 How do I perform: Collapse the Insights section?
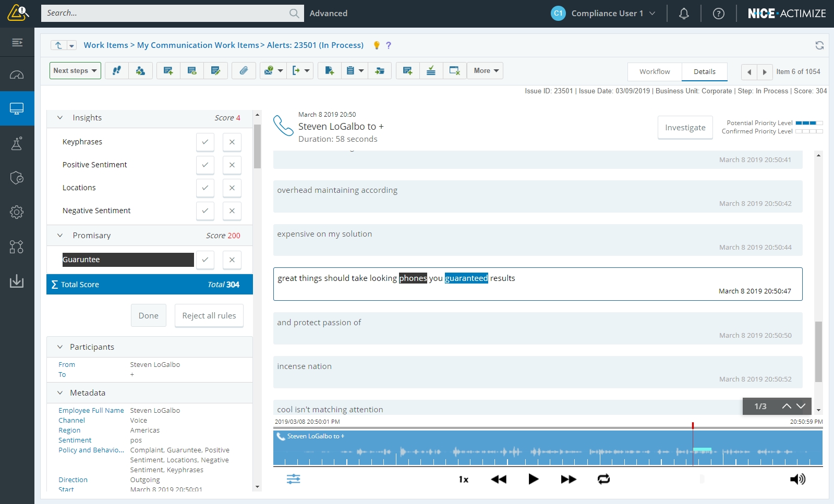60,118
